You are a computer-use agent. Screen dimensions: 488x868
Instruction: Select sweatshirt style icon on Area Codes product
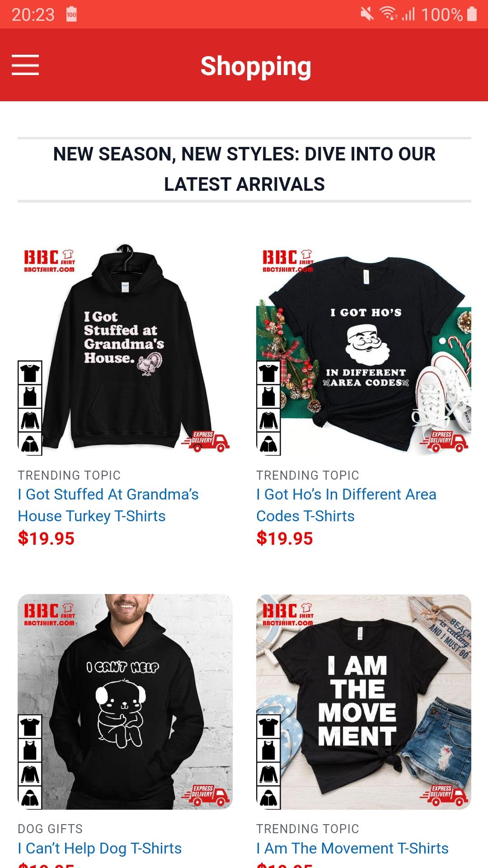point(268,420)
